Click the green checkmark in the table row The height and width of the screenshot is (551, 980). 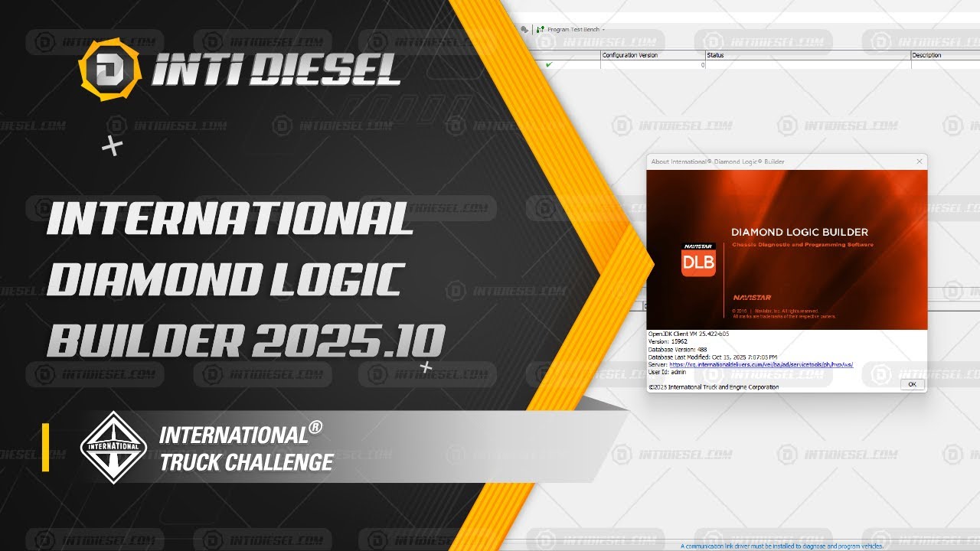[548, 65]
